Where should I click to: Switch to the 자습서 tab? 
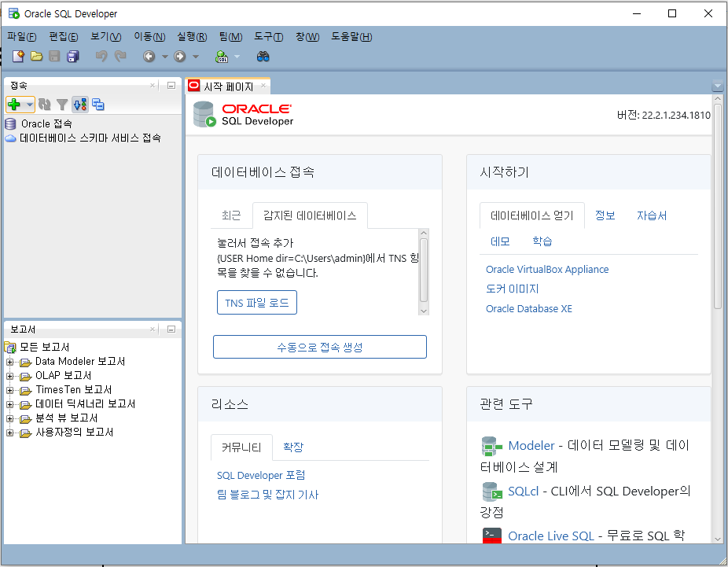(652, 215)
